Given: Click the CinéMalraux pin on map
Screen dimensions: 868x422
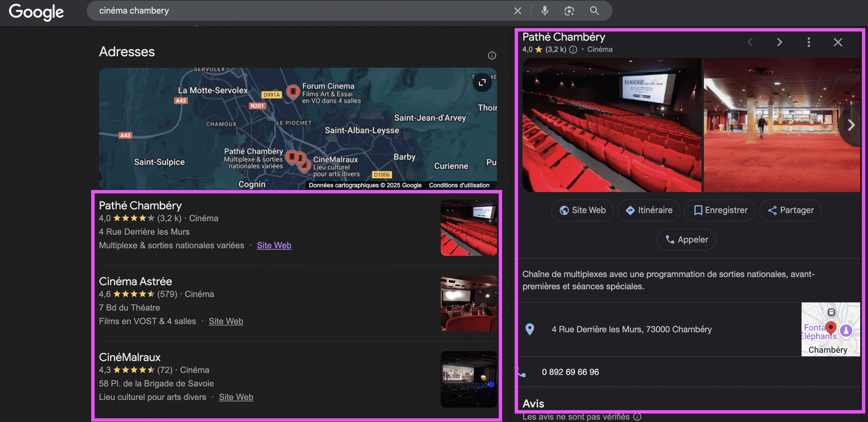Looking at the screenshot, I should [304, 166].
